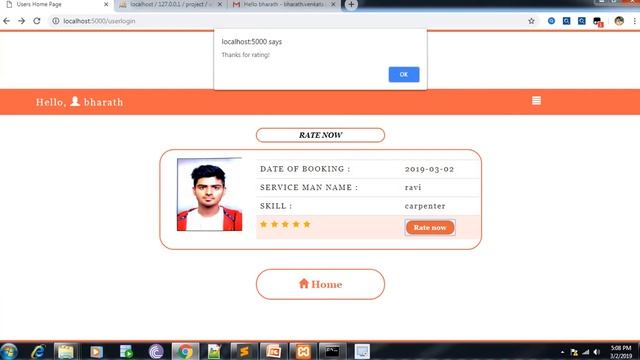This screenshot has width=640, height=360.
Task: Open PowerPoint from the taskbar
Action: click(x=273, y=351)
